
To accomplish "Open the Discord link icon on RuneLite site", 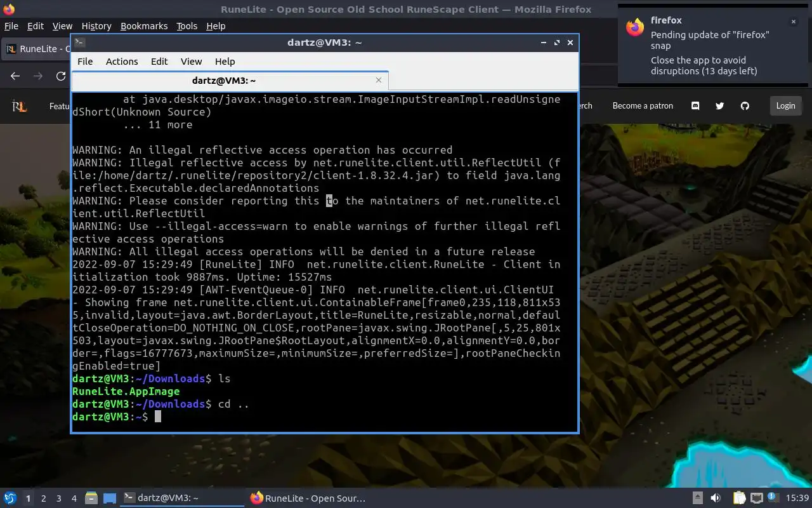I will [695, 106].
